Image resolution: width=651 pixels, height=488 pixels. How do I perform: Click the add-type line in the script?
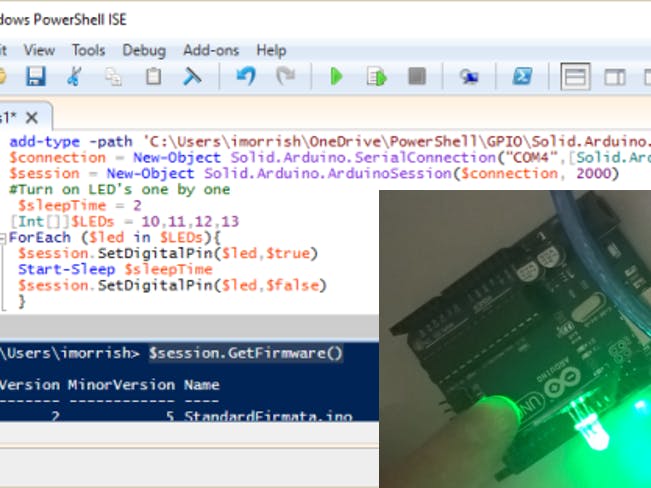pos(330,142)
